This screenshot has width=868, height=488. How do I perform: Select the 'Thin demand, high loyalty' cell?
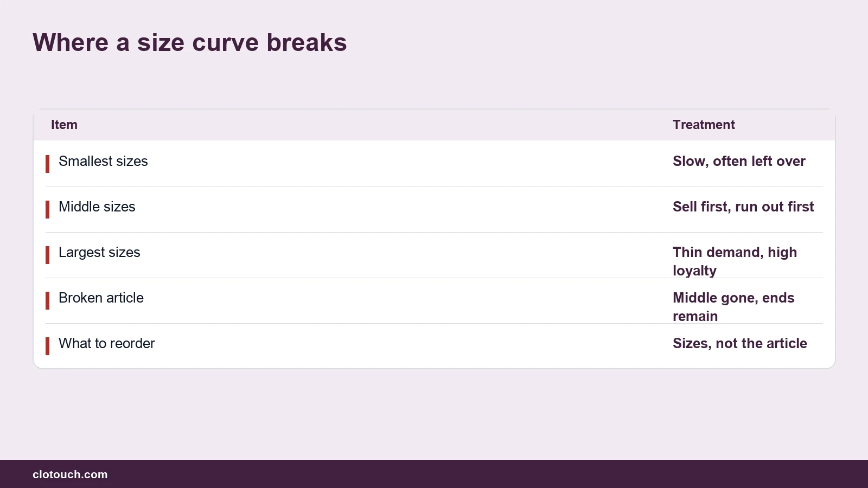pyautogui.click(x=735, y=261)
